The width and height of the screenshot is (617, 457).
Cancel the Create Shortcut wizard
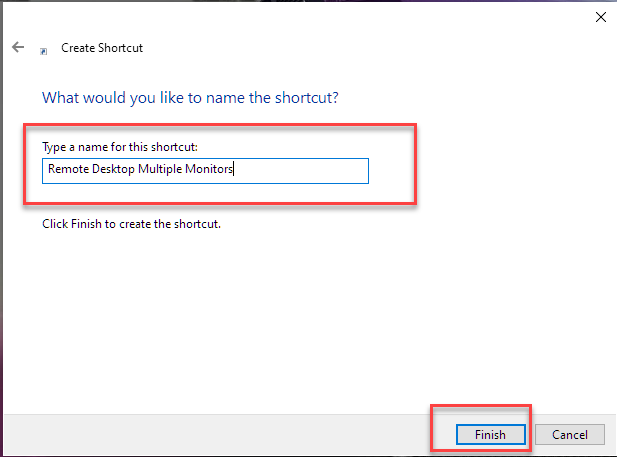(569, 434)
